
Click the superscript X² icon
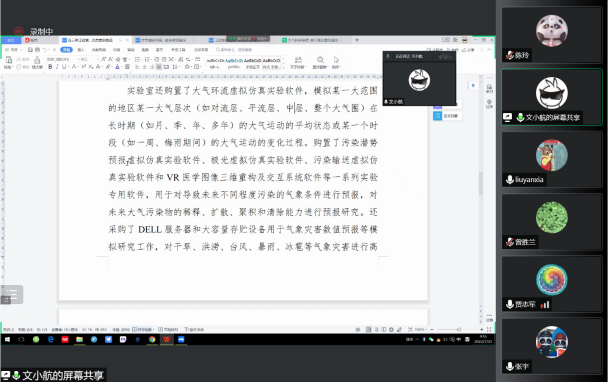click(x=83, y=67)
